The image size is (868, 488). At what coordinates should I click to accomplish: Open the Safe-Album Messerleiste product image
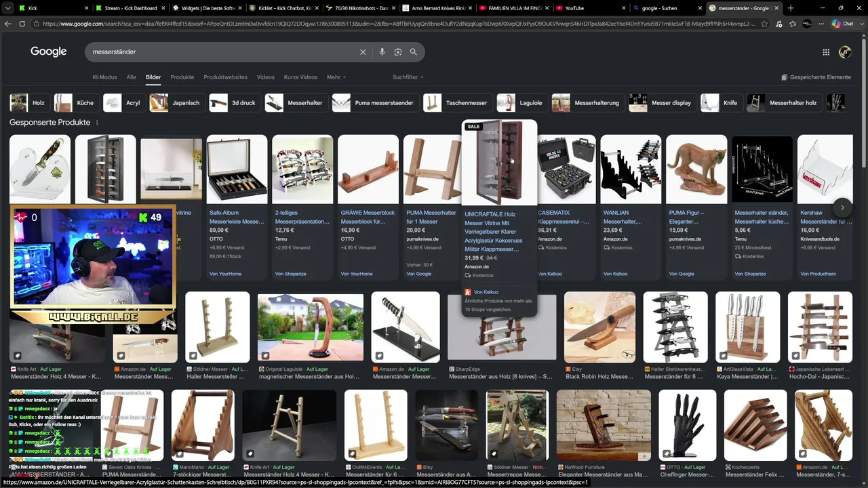(237, 169)
